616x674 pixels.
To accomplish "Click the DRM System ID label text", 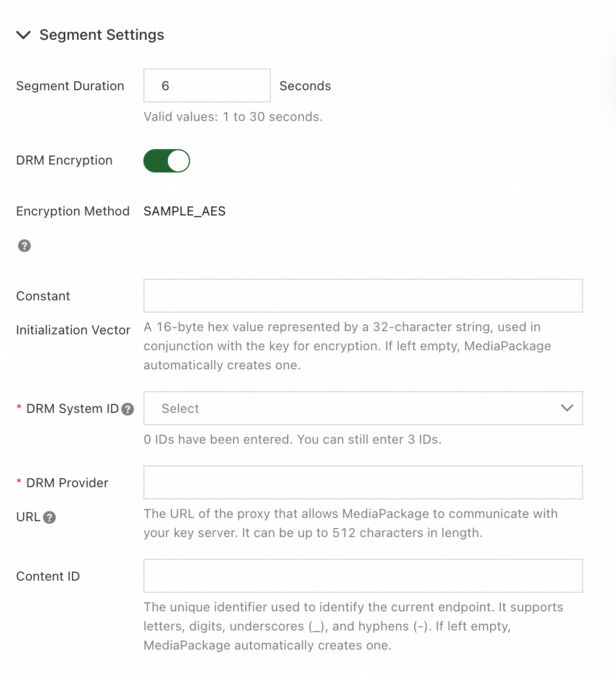I will pyautogui.click(x=72, y=409).
